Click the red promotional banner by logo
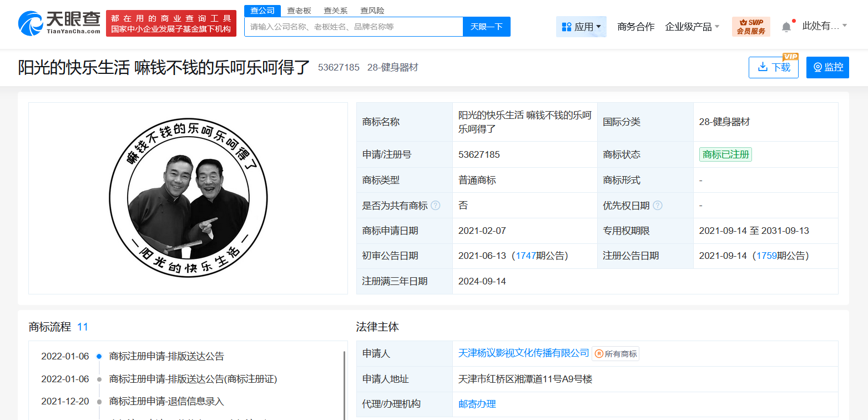 171,24
